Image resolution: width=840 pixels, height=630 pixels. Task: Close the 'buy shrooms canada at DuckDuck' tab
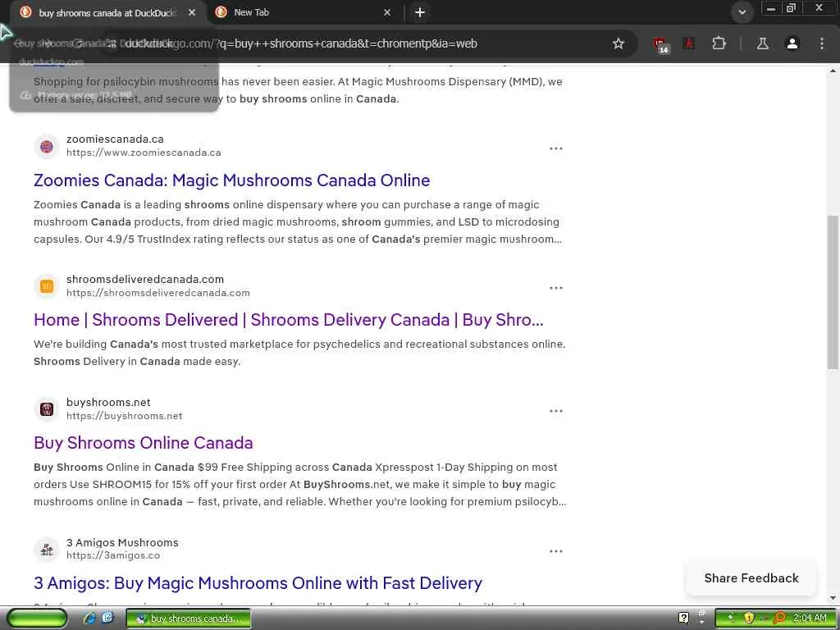tap(192, 12)
